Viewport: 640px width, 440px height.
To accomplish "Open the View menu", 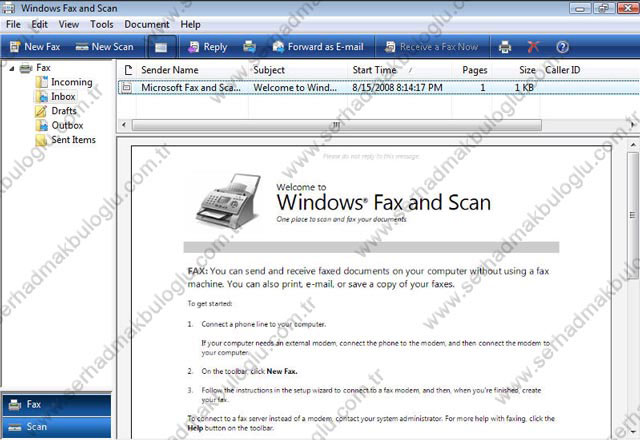I will point(69,24).
